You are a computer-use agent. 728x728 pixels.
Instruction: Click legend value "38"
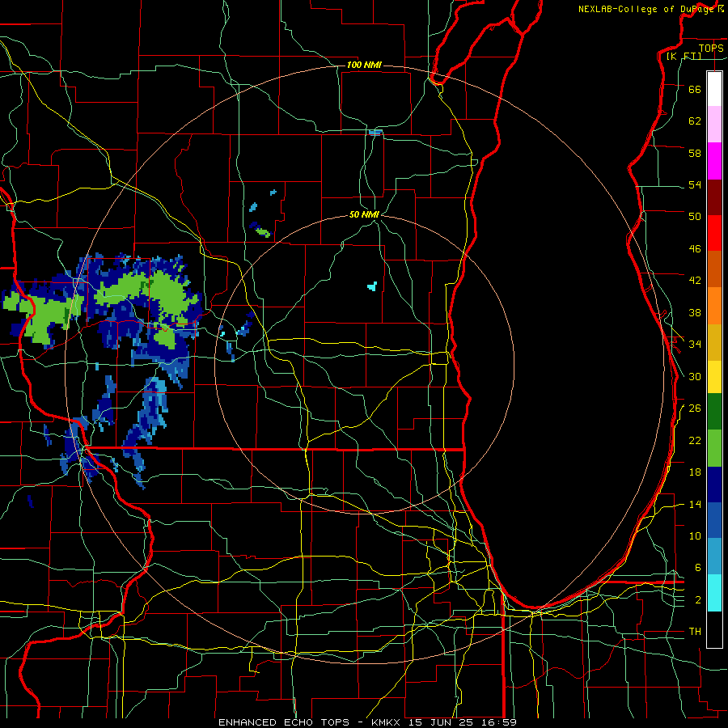[x=695, y=312]
